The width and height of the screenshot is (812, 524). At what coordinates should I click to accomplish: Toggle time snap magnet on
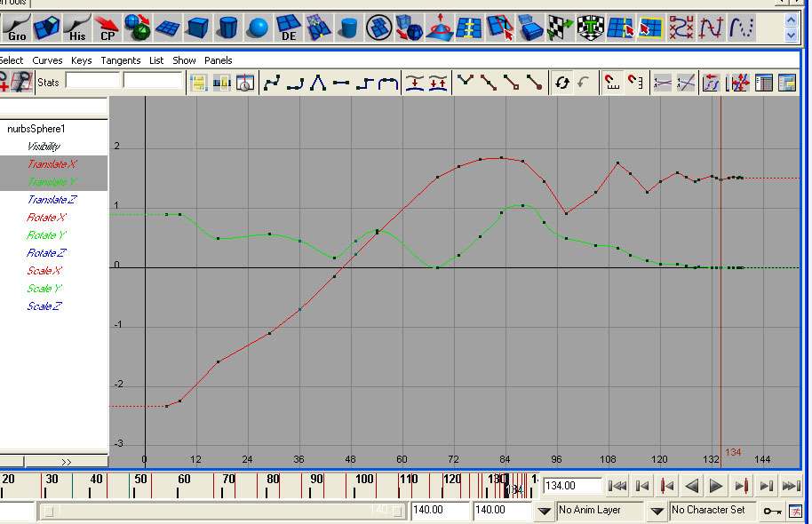point(611,83)
